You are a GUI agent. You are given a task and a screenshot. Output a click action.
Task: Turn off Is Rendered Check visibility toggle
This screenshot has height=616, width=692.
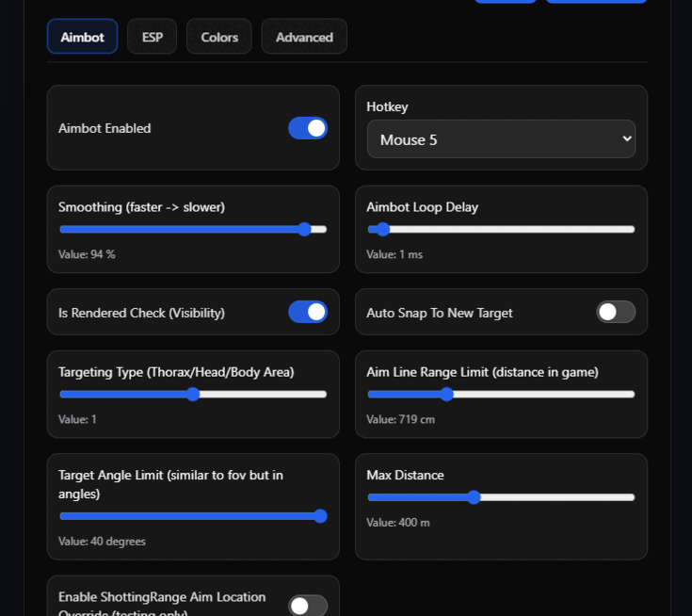coord(308,312)
